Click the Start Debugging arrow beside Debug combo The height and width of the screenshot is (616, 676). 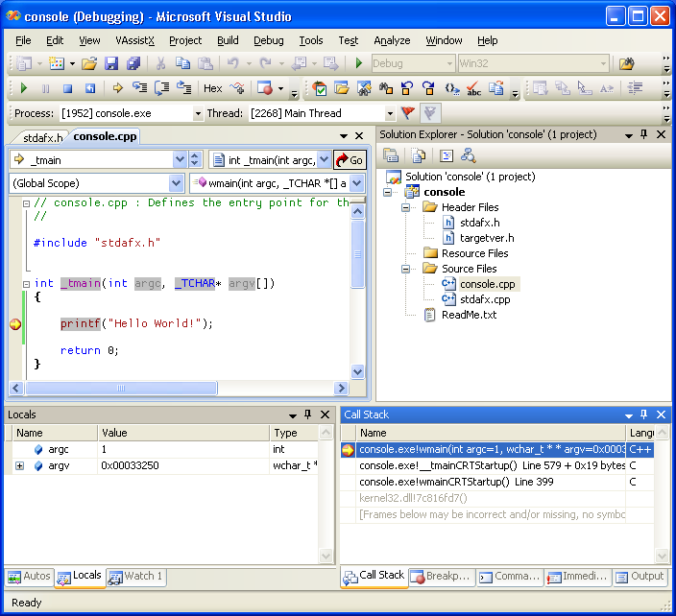[359, 63]
